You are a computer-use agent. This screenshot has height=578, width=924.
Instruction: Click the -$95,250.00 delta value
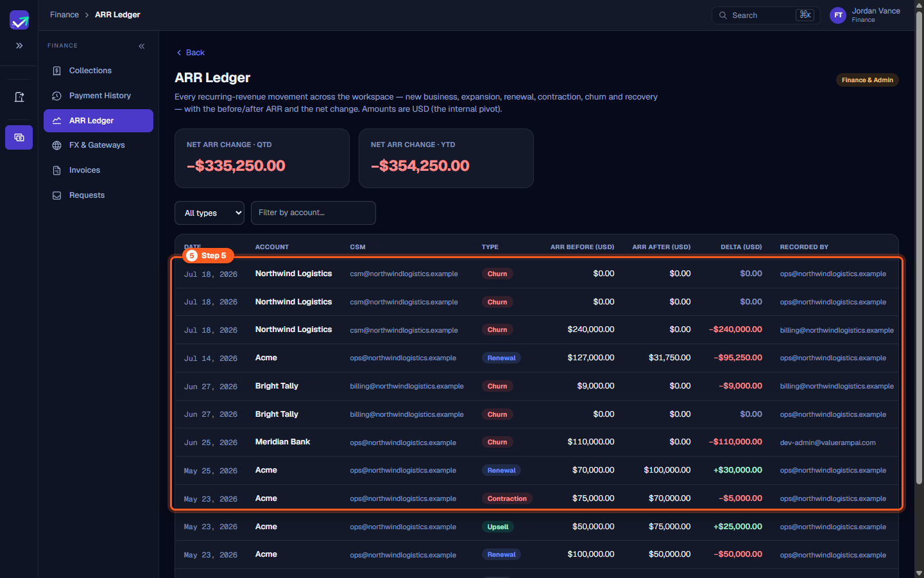[x=738, y=358]
